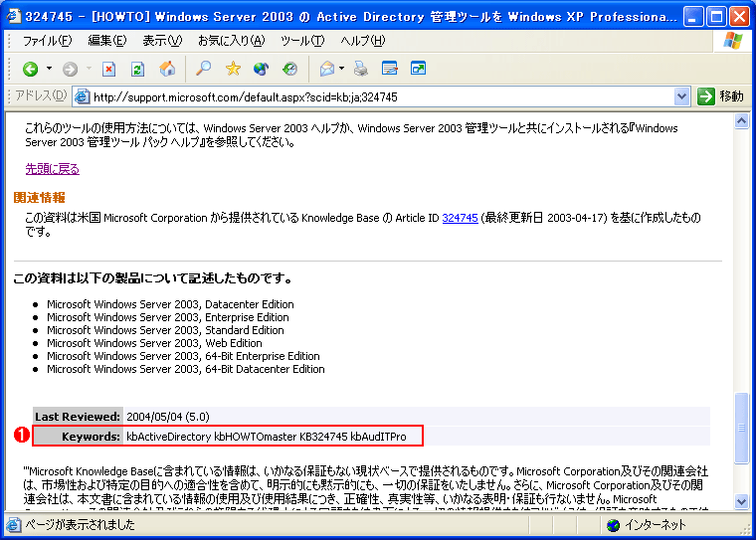
Task: Click the scrollbar down arrow
Action: point(741,501)
